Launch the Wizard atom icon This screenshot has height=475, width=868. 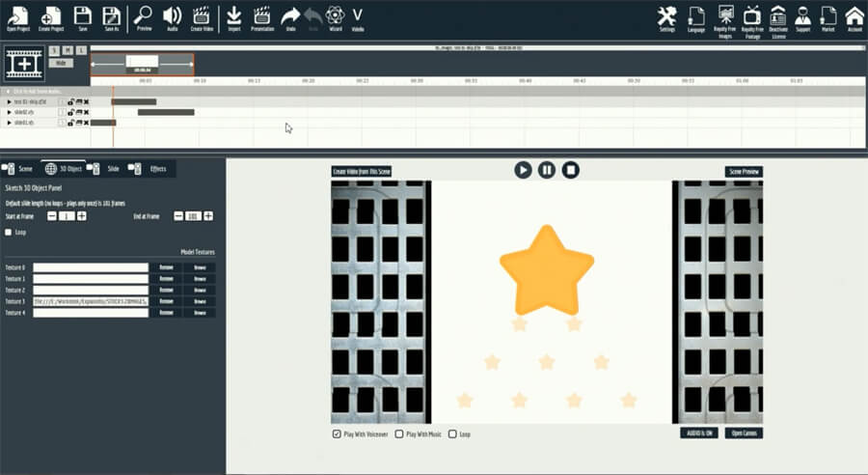[x=335, y=19]
